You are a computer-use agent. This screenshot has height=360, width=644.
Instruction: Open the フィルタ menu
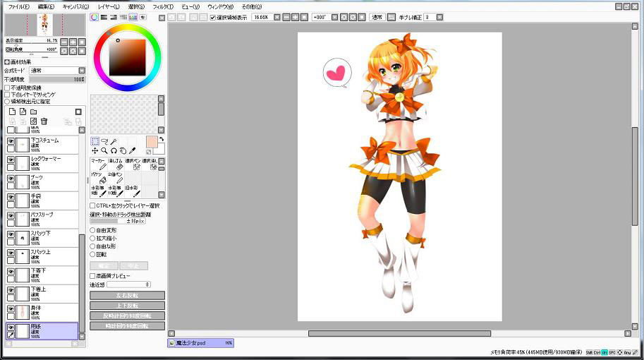162,6
